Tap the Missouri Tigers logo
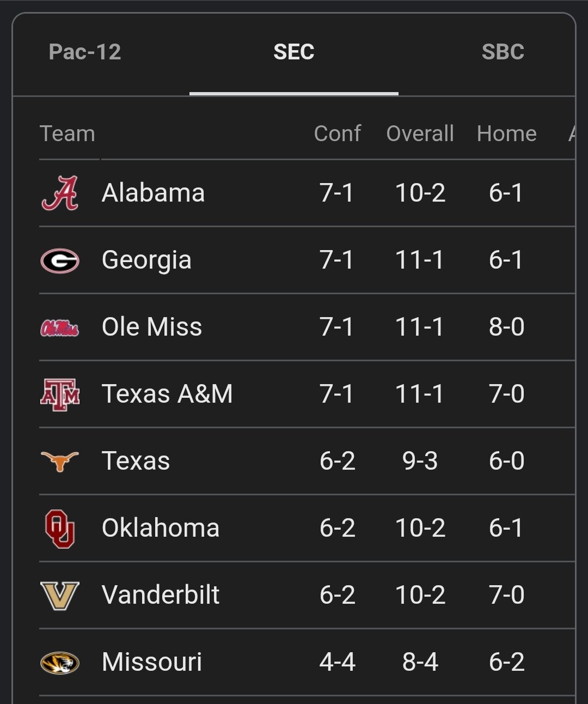Screen dimensions: 588x704 tap(60, 663)
